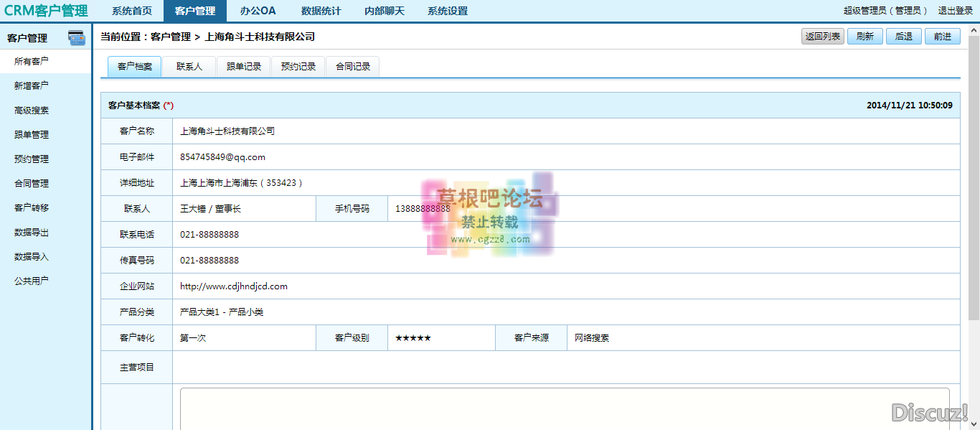
Task: Open the 数据统计 section
Action: coord(321,11)
